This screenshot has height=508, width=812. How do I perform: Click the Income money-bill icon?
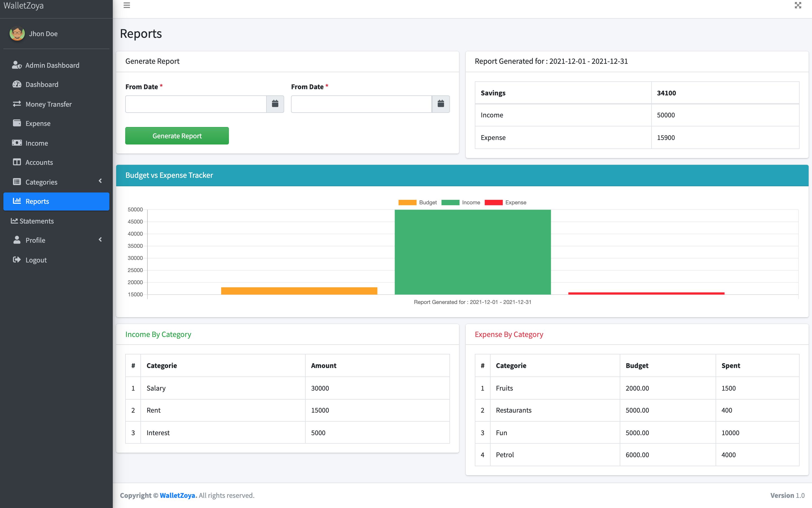tap(17, 143)
